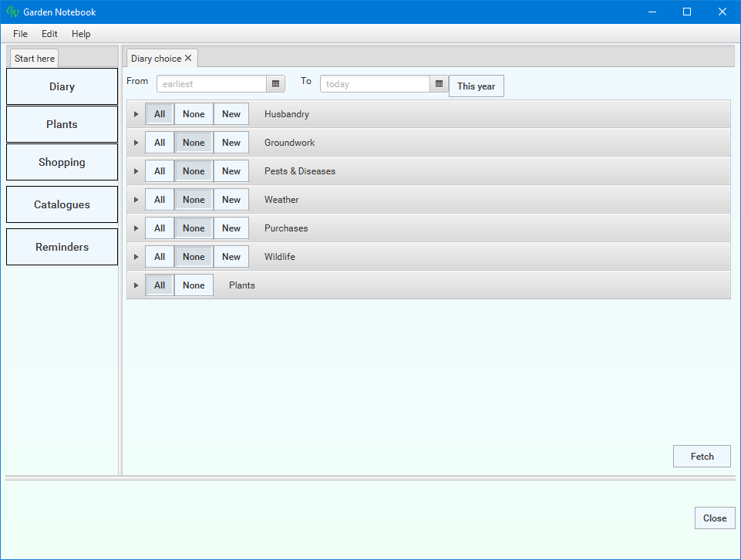741x560 pixels.
Task: Open the To date calendar picker
Action: click(439, 84)
